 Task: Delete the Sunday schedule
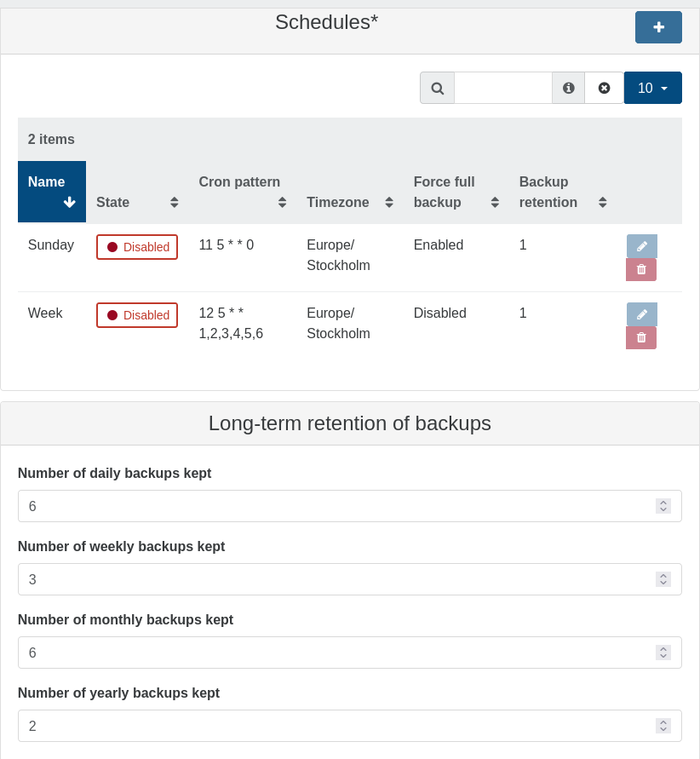click(641, 270)
